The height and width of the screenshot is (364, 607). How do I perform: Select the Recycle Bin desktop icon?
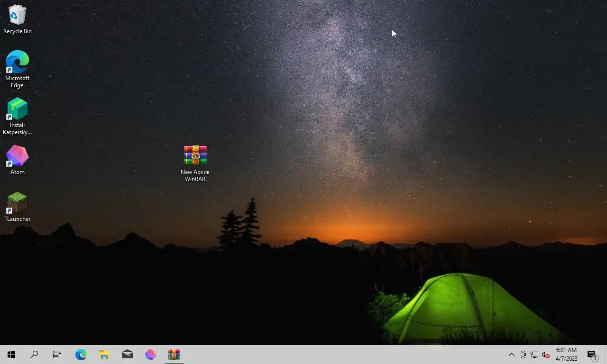[17, 19]
